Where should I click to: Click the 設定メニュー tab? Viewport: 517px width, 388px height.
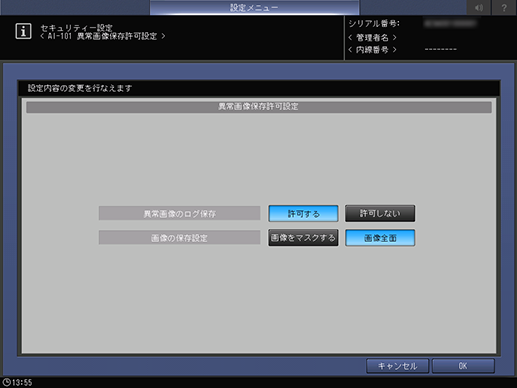(x=254, y=7)
